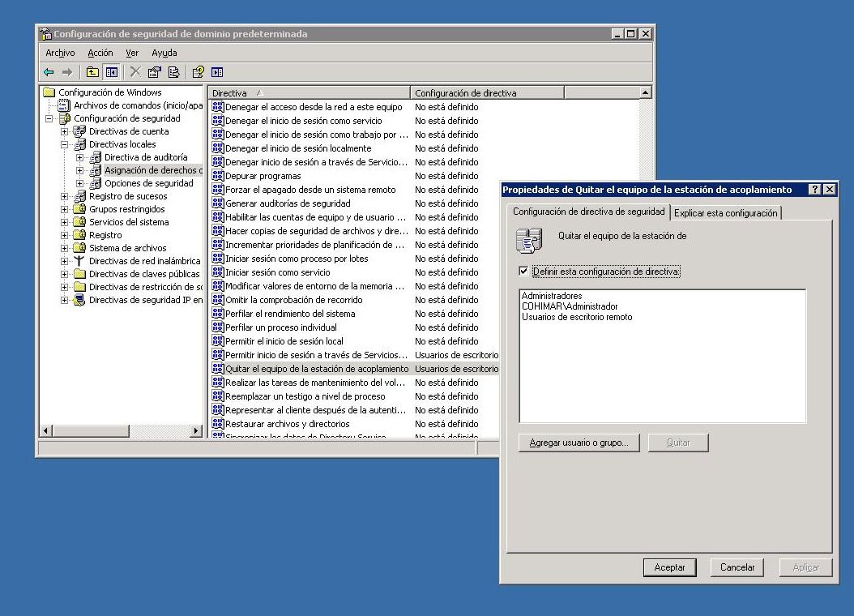Viewport: 854px width, 616px height.
Task: Click the policy icon in the properties dialog
Action: (x=529, y=241)
